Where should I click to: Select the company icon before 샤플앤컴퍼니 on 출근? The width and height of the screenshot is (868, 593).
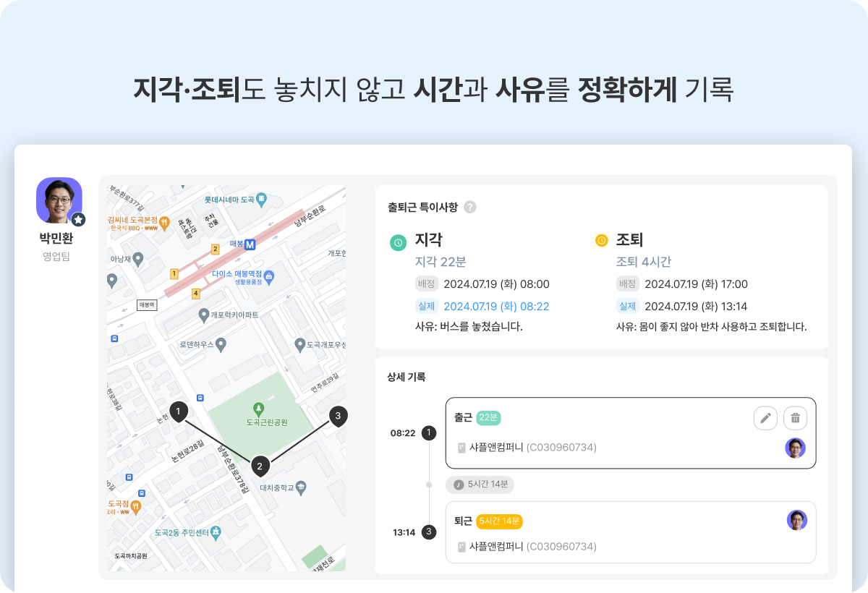point(461,448)
